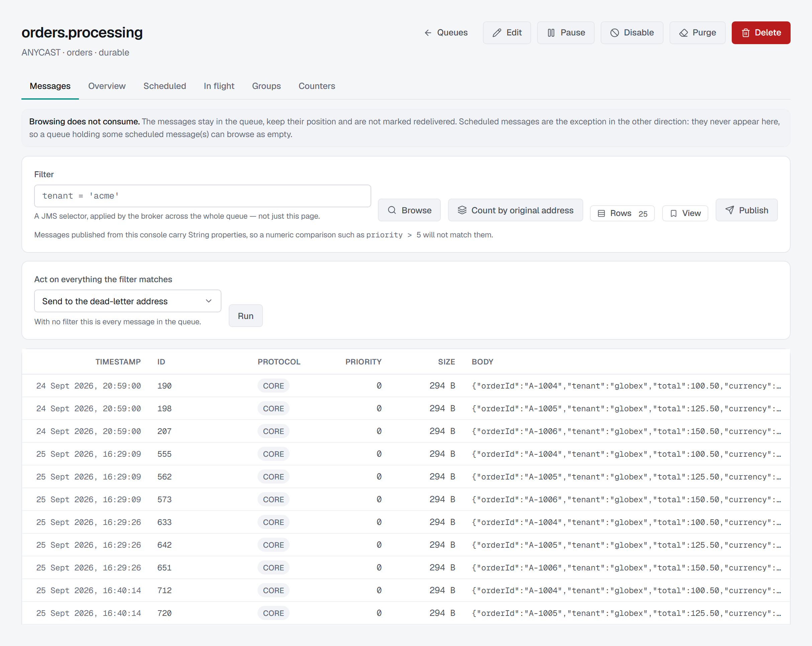This screenshot has height=646, width=812.
Task: Switch to the Overview tab
Action: pos(107,86)
